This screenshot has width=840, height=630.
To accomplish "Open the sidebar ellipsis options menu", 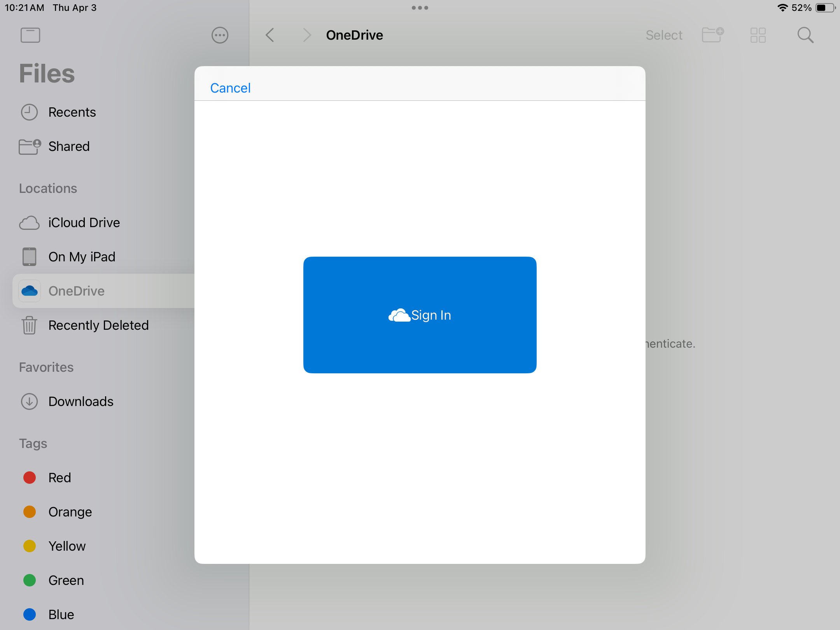I will point(220,35).
